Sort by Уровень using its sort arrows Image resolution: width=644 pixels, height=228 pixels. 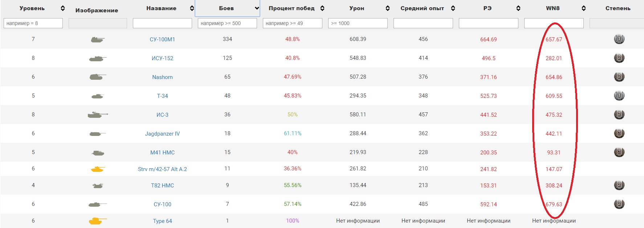[63, 8]
